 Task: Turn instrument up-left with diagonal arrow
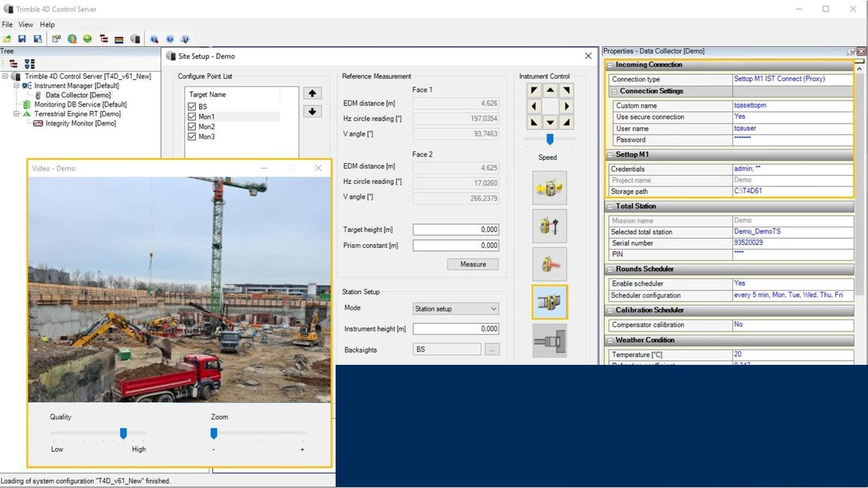coord(534,90)
